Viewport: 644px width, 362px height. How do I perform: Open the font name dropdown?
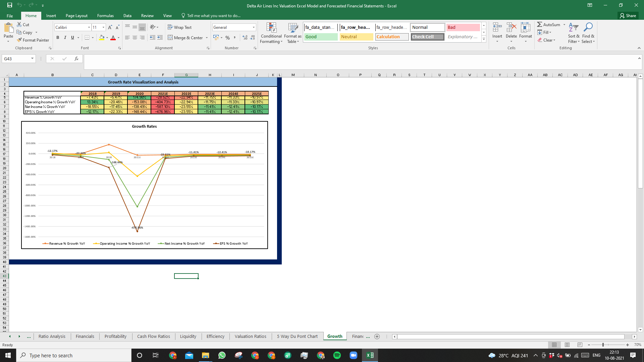(89, 27)
